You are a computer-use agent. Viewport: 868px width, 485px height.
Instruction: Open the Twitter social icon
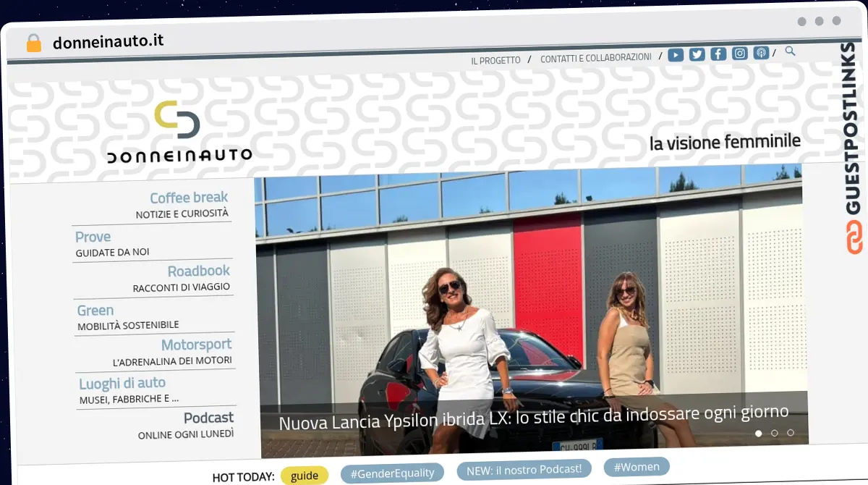[x=697, y=54]
